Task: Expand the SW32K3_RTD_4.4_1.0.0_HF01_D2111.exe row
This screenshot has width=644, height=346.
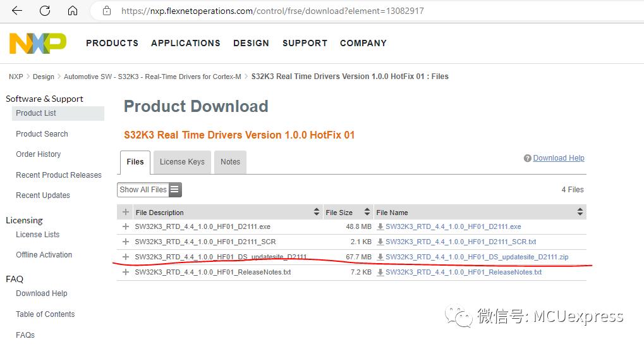Action: (126, 226)
